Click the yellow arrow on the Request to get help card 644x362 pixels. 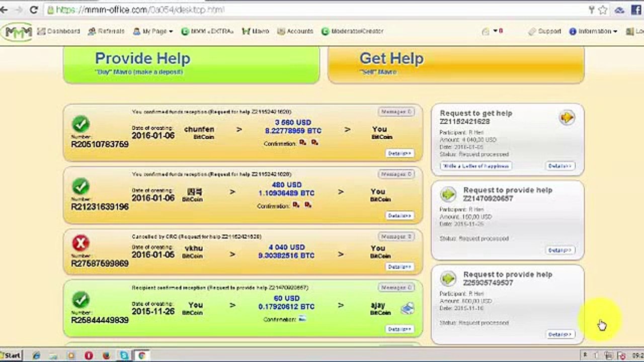pos(567,118)
